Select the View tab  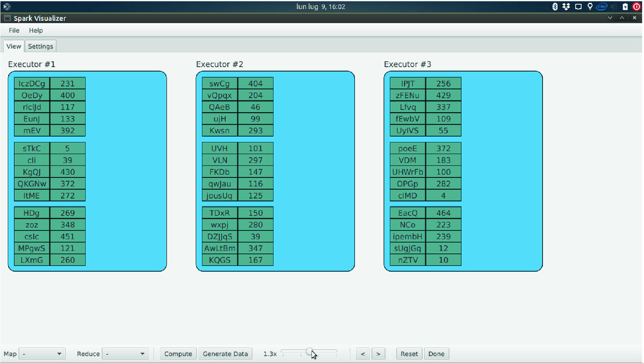14,46
